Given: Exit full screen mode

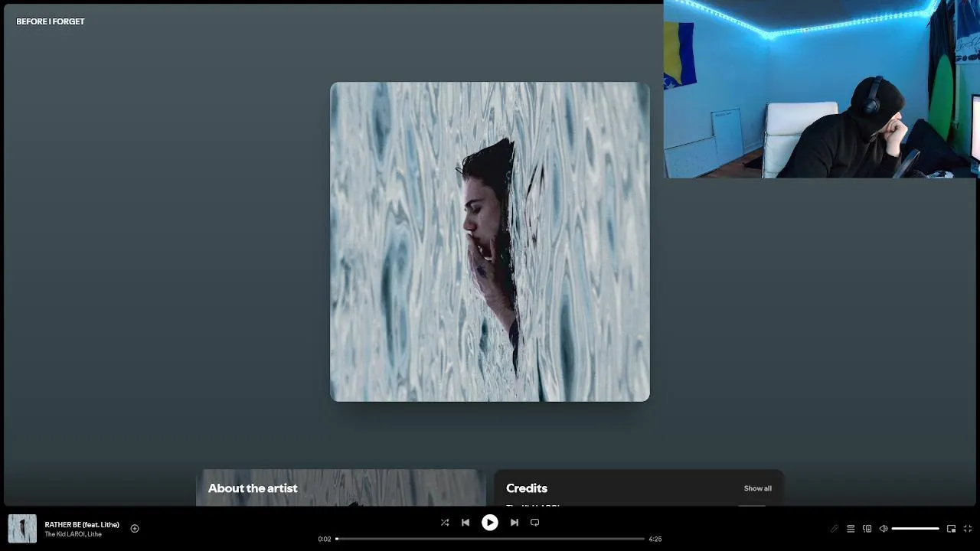Looking at the screenshot, I should [968, 529].
